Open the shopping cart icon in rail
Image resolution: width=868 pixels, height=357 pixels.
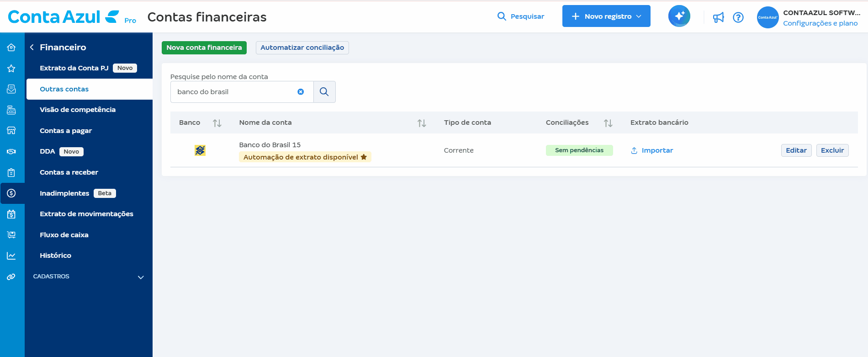pos(11,235)
